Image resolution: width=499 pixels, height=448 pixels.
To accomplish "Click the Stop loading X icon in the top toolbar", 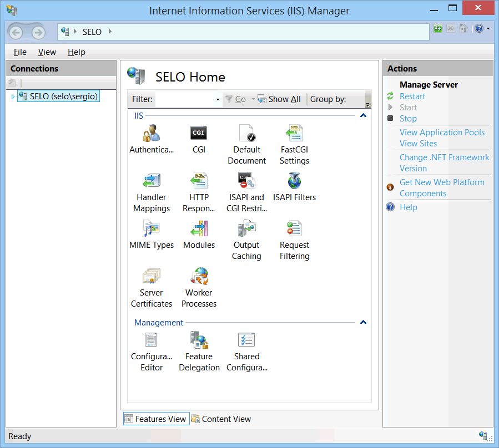I will tap(451, 29).
